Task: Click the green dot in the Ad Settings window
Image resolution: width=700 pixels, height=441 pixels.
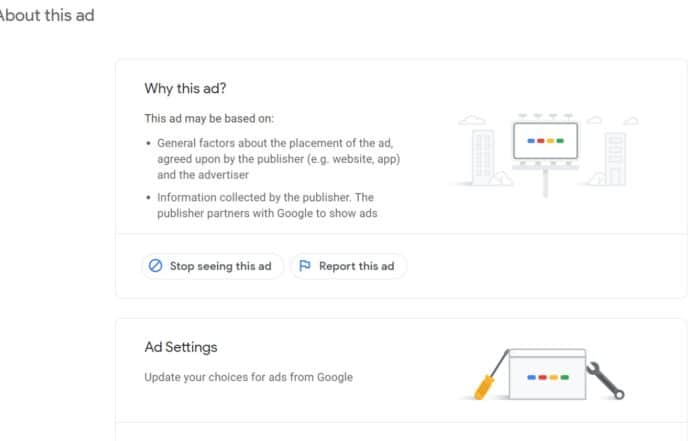Action: pos(566,379)
